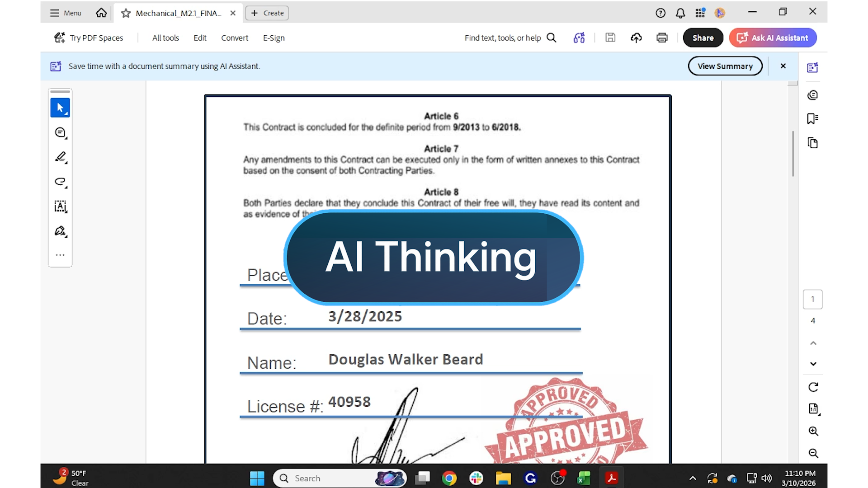868x488 pixels.
Task: Open the clock showing 11:10 PM
Action: [800, 478]
